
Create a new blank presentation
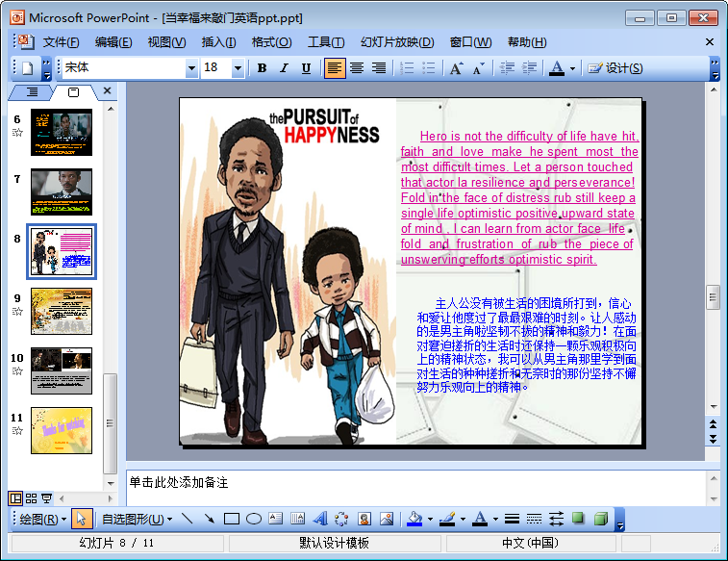[27, 68]
